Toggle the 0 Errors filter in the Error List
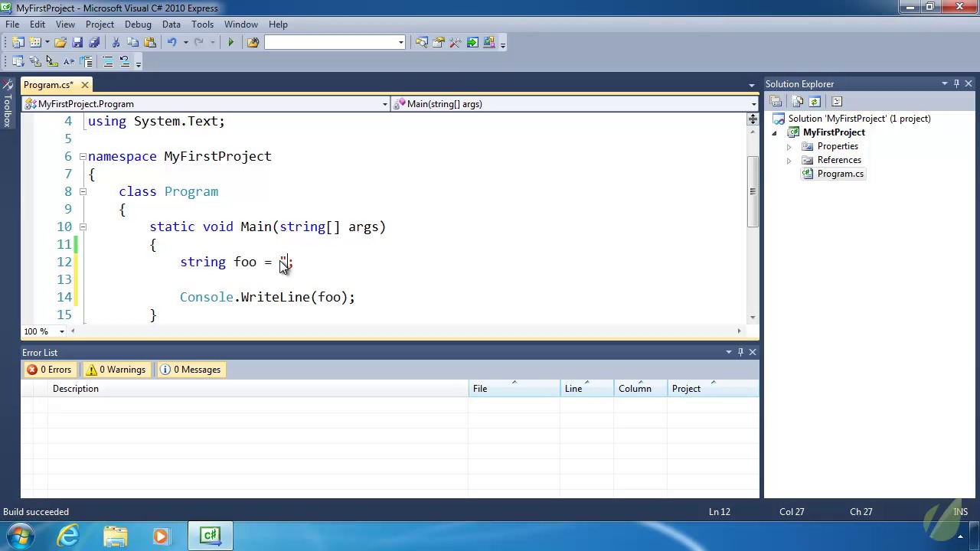This screenshot has height=551, width=980. (x=49, y=370)
